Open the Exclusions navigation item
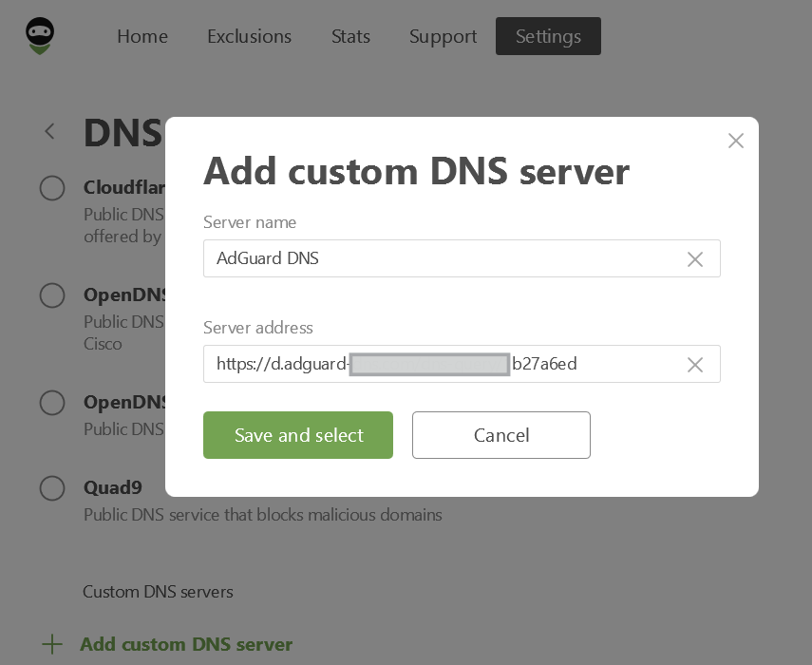Screen dimensions: 812x665 point(249,36)
